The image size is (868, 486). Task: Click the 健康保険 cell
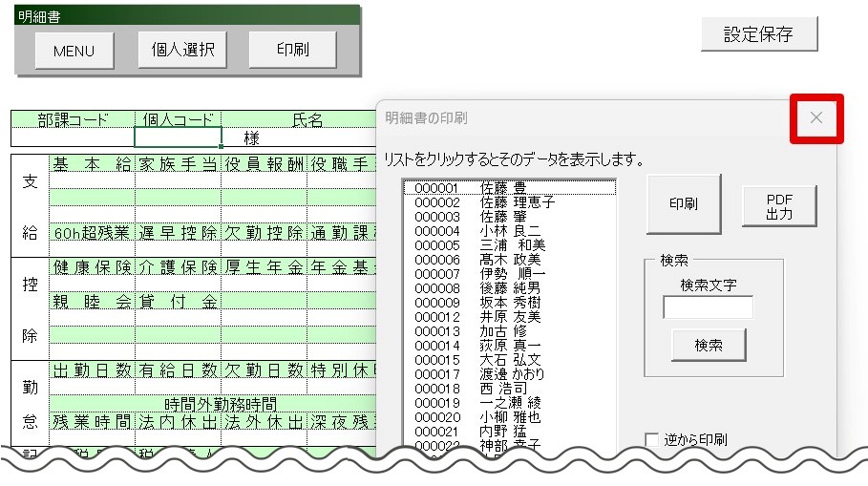(x=92, y=267)
